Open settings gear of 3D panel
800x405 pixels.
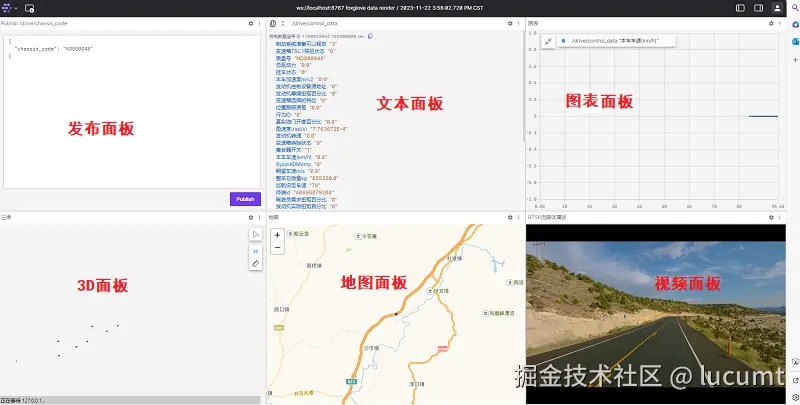point(251,217)
